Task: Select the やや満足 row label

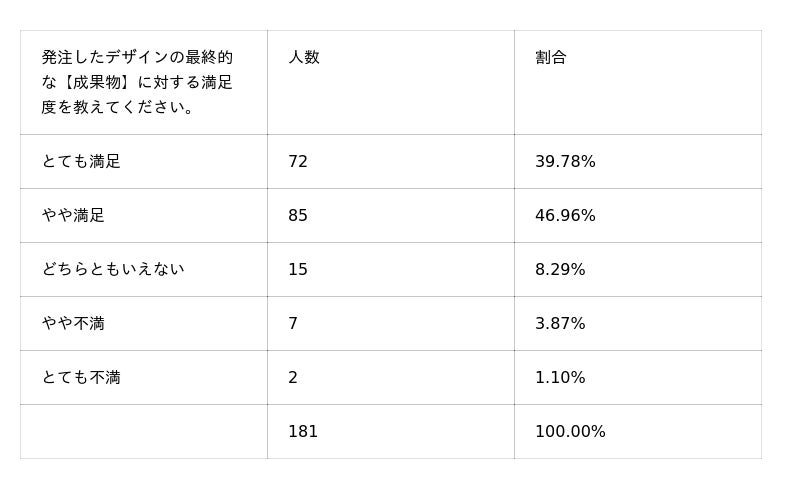Action: pyautogui.click(x=73, y=216)
